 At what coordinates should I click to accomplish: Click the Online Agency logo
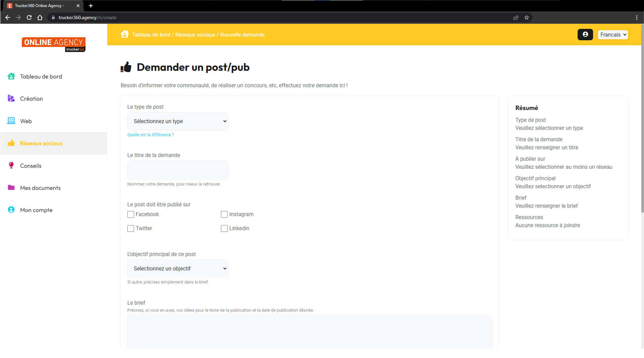(x=54, y=44)
